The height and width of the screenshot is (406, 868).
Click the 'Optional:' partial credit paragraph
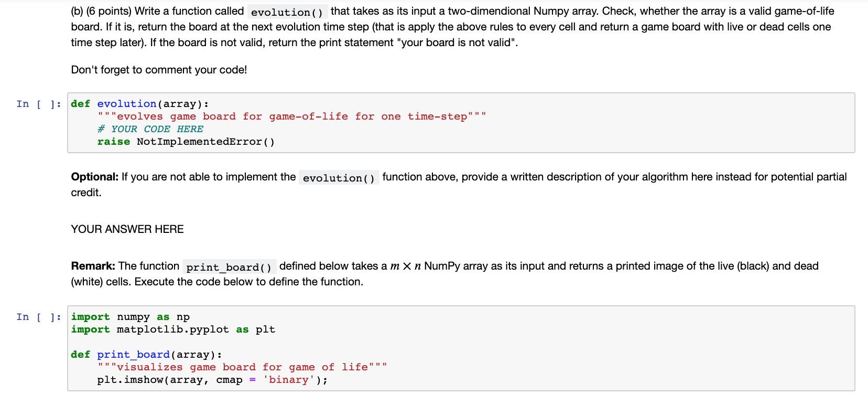point(459,185)
